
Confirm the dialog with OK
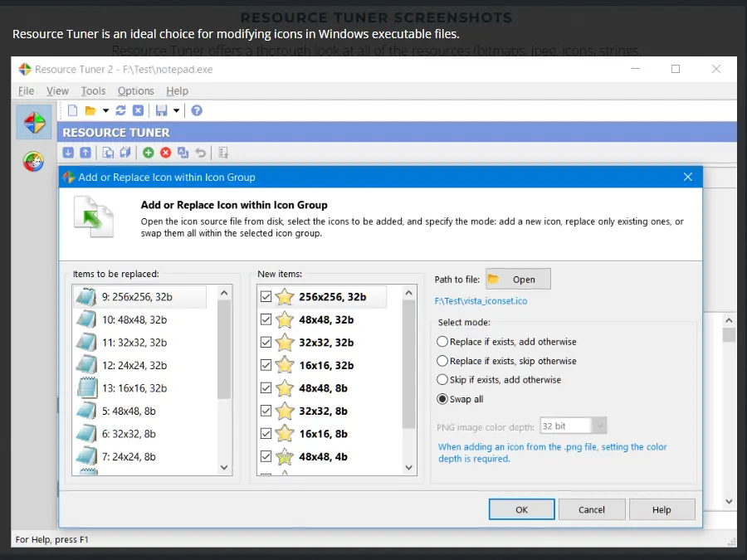click(522, 509)
